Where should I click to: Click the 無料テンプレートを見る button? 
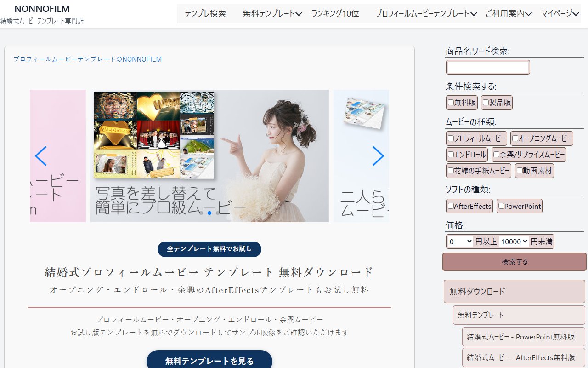pos(209,361)
